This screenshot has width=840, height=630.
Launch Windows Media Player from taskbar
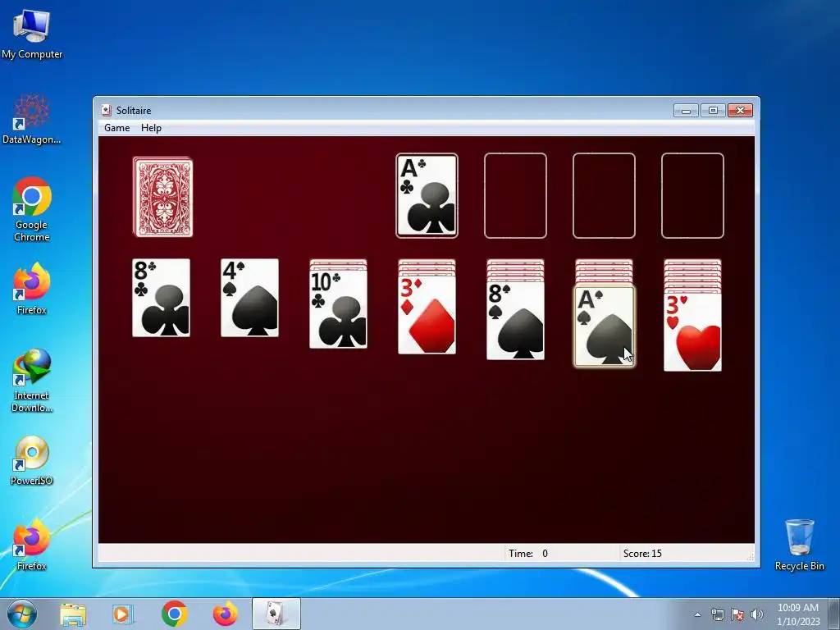123,614
